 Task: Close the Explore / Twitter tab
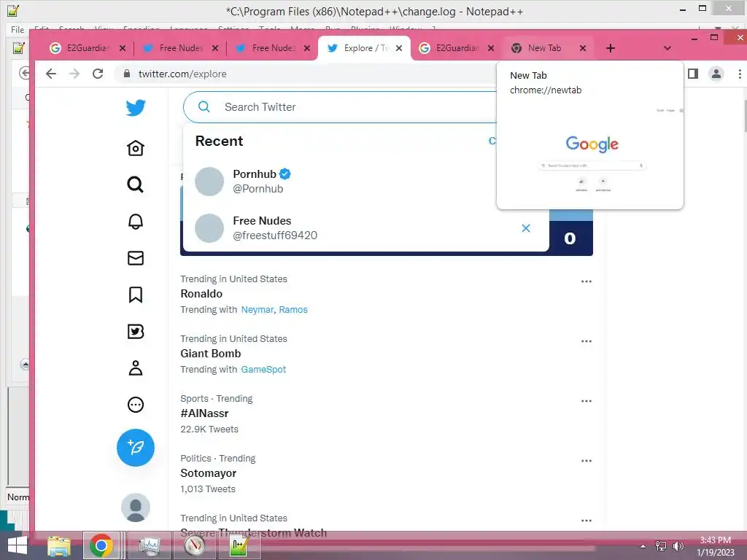(x=399, y=48)
